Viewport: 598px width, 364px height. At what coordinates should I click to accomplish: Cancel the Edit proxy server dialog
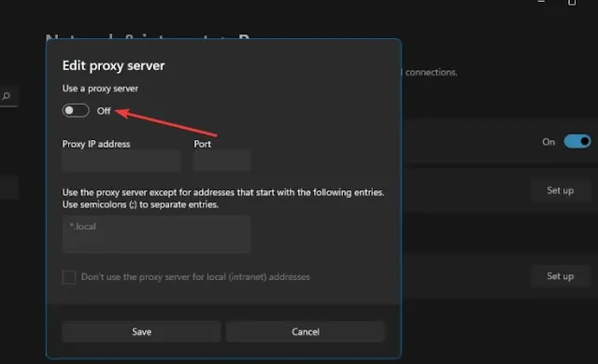(306, 331)
